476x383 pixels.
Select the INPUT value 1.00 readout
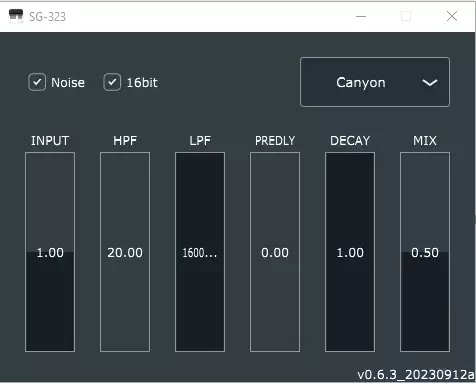(x=50, y=253)
